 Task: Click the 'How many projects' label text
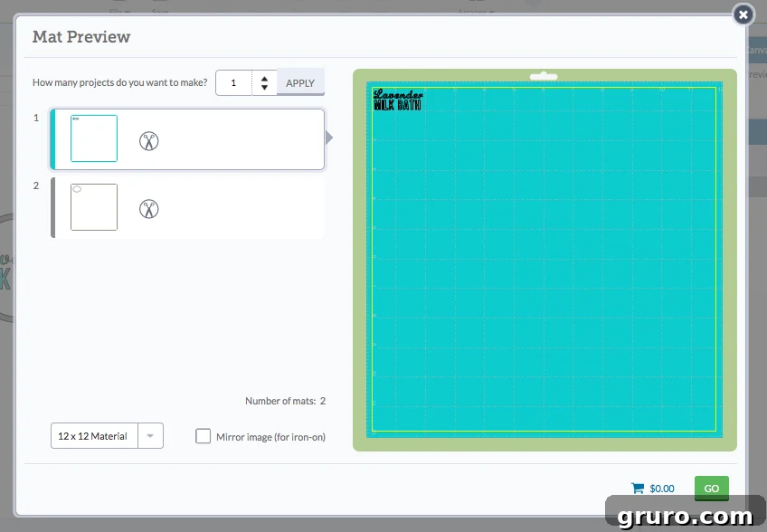click(119, 82)
